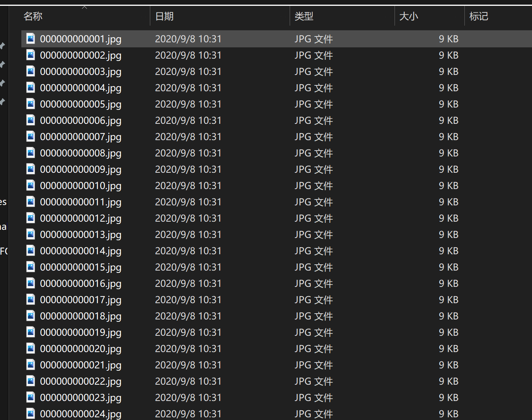
Task: Click the file icon of 000000000017.jpg
Action: click(31, 299)
